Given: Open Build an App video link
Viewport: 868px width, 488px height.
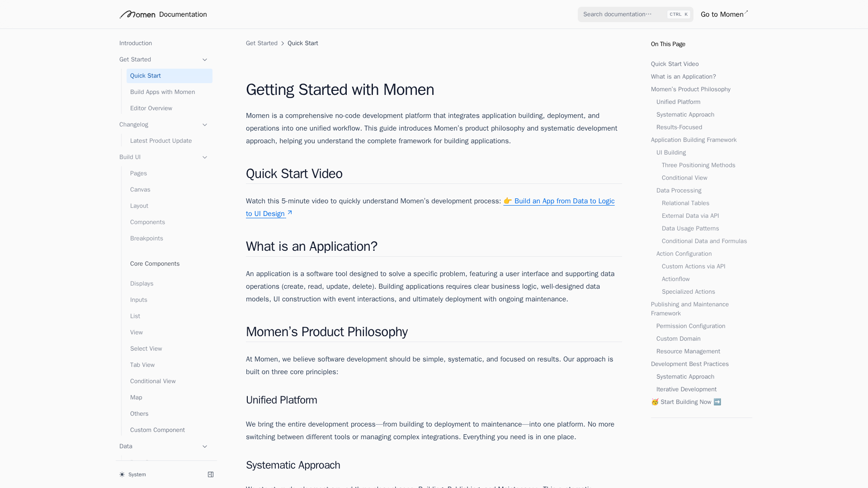Looking at the screenshot, I should click(559, 201).
